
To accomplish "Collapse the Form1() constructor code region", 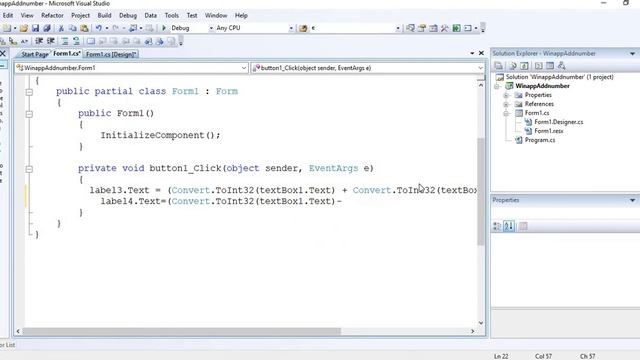I will (29, 114).
